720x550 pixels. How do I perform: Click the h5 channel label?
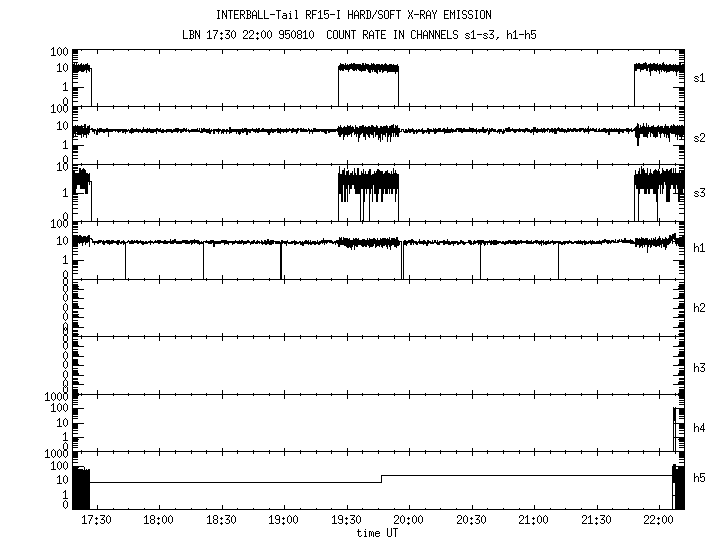point(699,478)
